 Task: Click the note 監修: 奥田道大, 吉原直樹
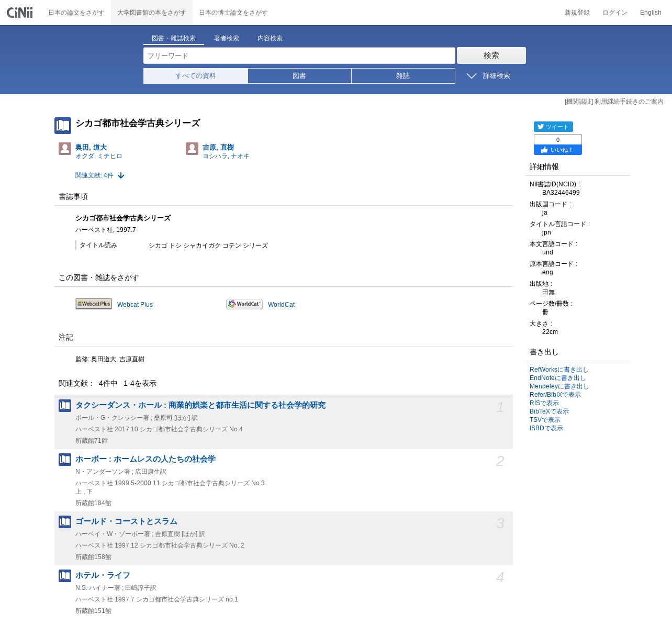coord(110,359)
